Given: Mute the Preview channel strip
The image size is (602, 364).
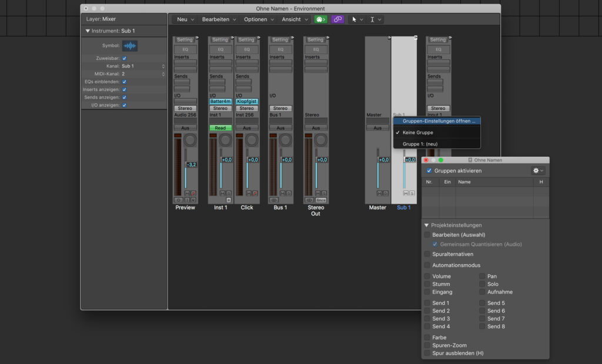Looking at the screenshot, I should point(187,193).
